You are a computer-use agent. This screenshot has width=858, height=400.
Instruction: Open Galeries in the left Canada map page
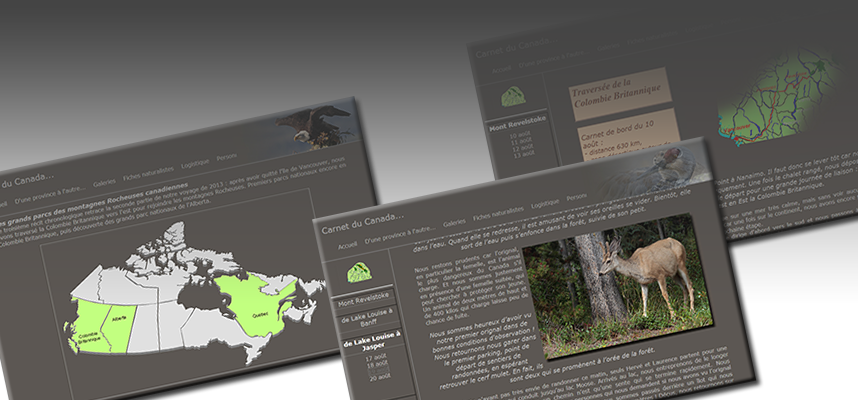coord(104,183)
